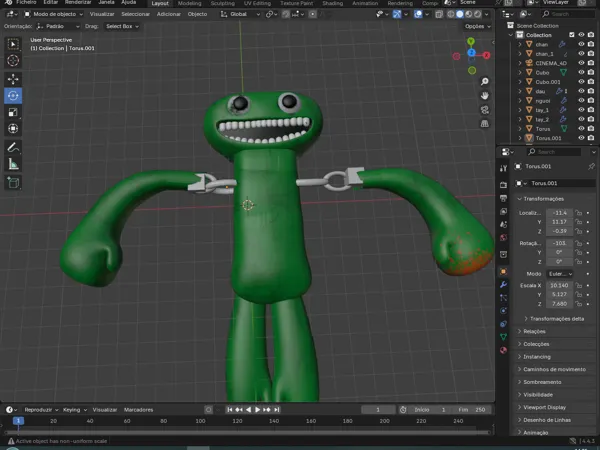Lock the Scale Z value

click(x=579, y=304)
